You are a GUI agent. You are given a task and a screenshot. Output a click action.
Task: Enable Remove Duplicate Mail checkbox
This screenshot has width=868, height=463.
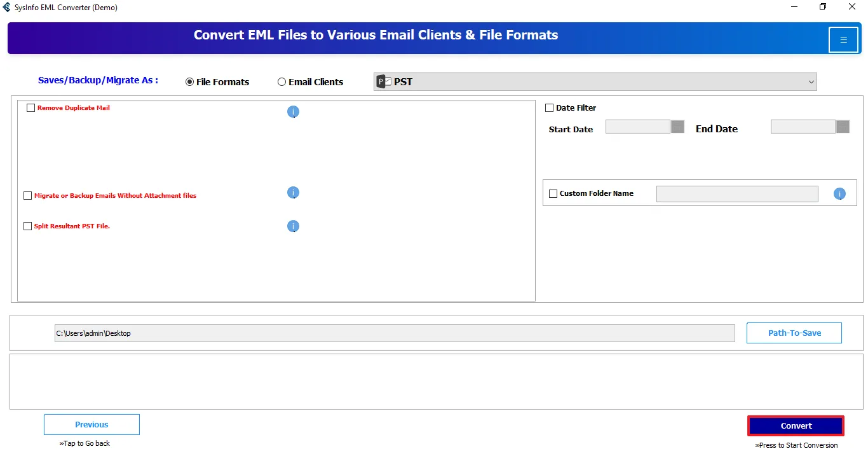click(31, 108)
